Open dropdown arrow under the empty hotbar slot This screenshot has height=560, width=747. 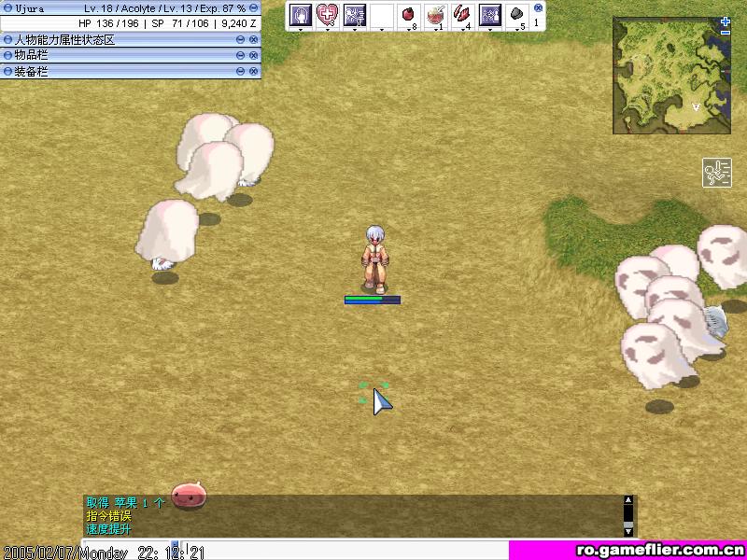tap(382, 30)
